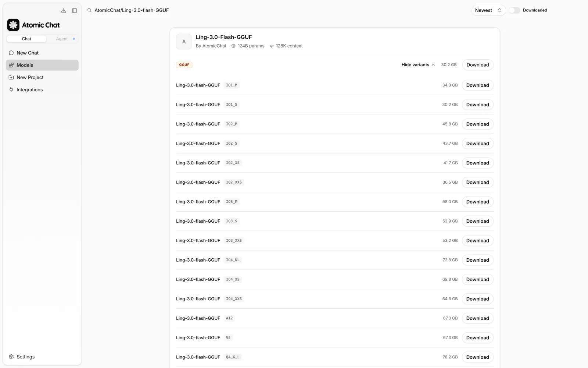Download the IQ2_M variant
Screen dimensions: 588x368
click(478, 124)
